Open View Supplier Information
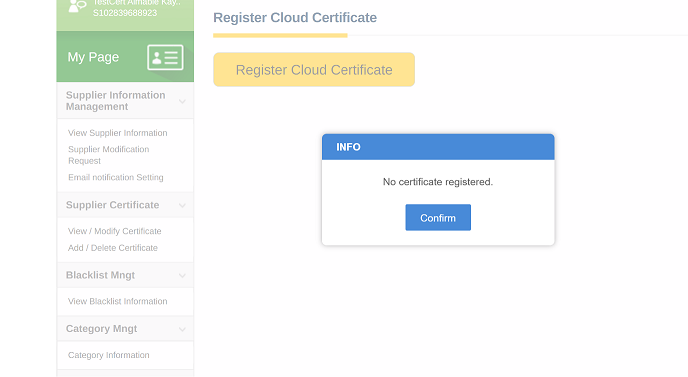 (118, 133)
